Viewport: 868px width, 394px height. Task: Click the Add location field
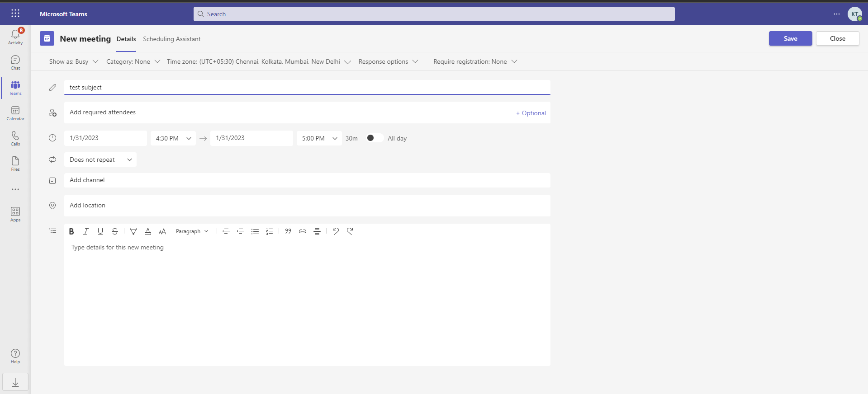tap(308, 206)
